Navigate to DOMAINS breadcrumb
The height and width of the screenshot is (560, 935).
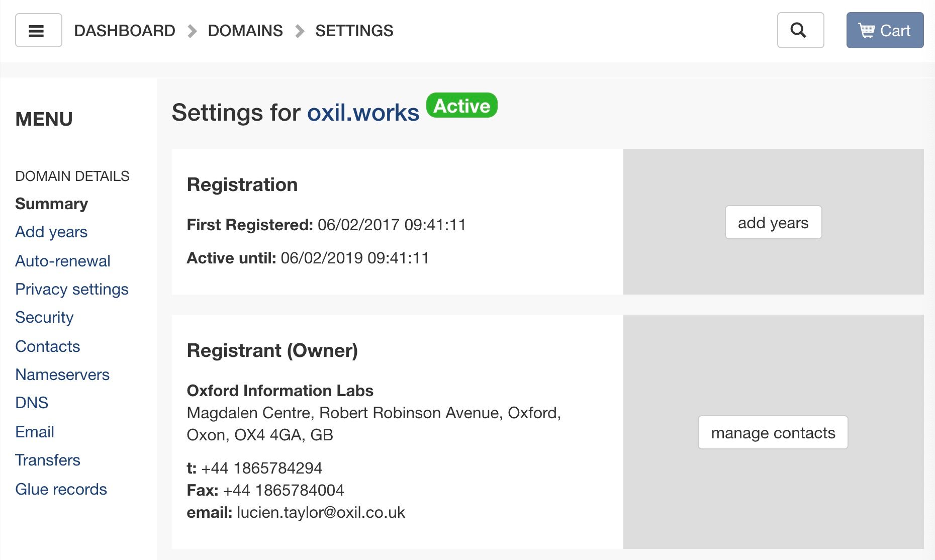(x=245, y=31)
